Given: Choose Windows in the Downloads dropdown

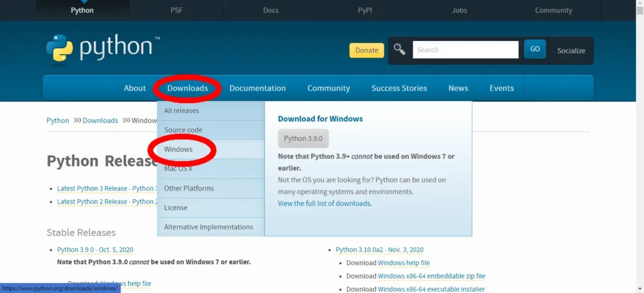Looking at the screenshot, I should [x=211, y=150].
